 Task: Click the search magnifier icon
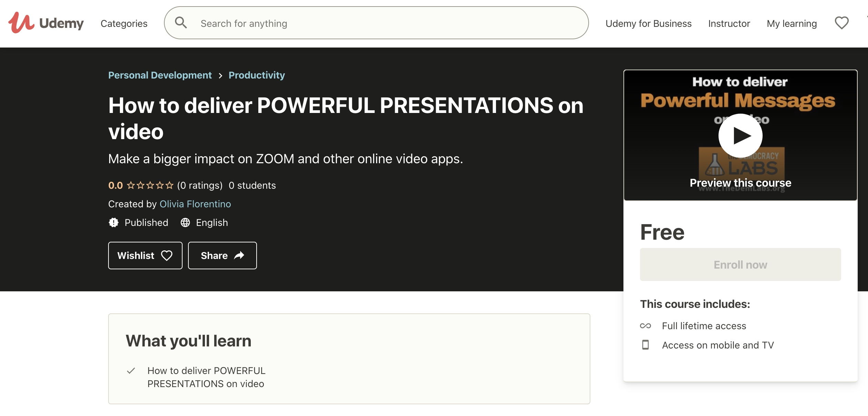point(181,23)
